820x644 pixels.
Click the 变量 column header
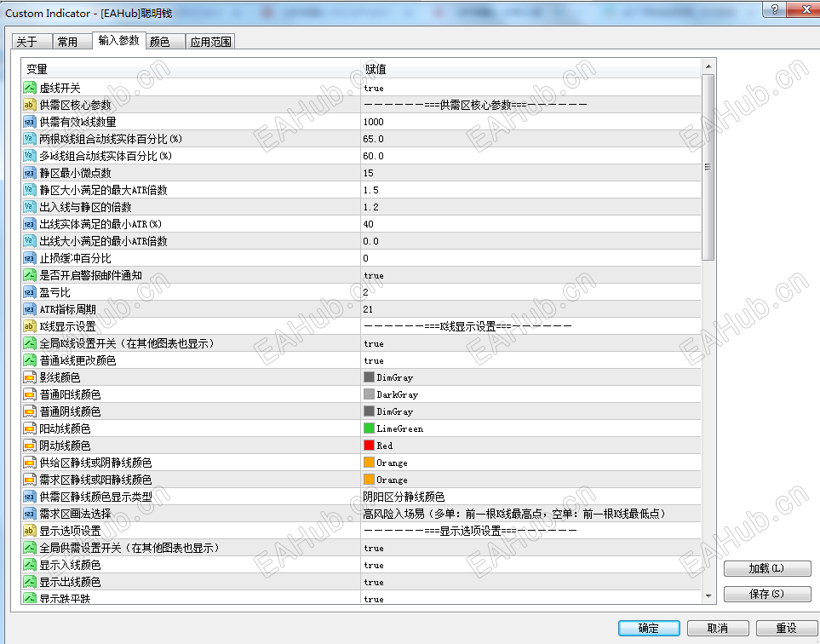(191, 69)
